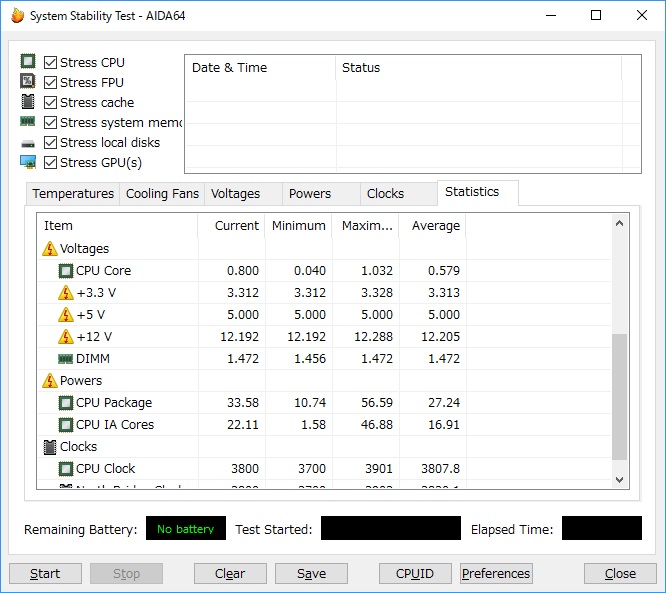Click the warning icon next to +12 V

tap(66, 336)
